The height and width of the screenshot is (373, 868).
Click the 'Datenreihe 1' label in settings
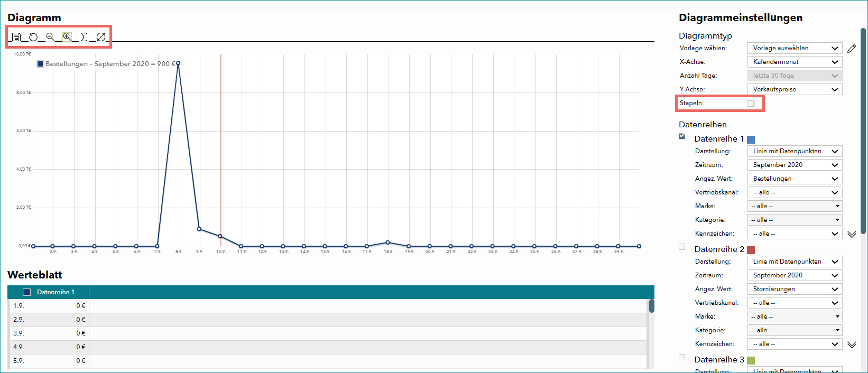(719, 139)
